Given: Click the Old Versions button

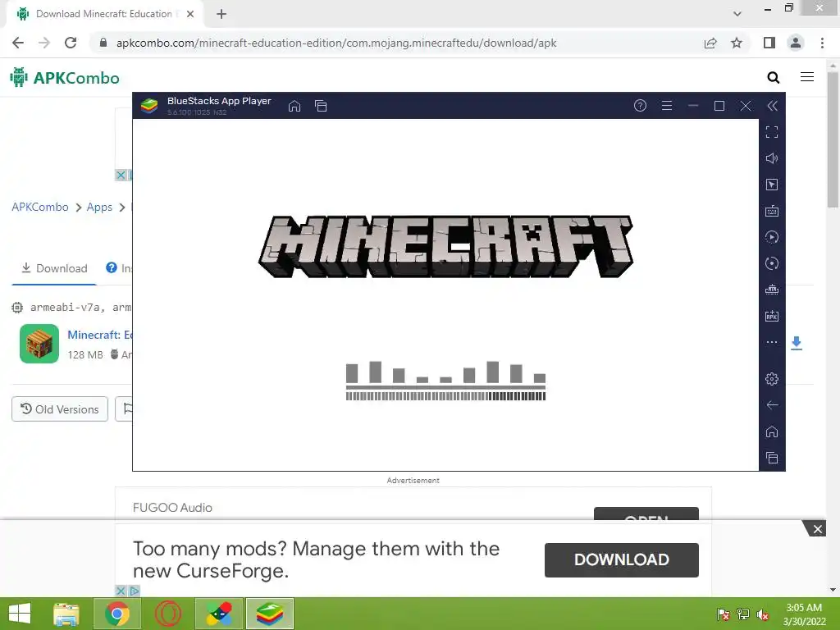Looking at the screenshot, I should click(x=60, y=409).
